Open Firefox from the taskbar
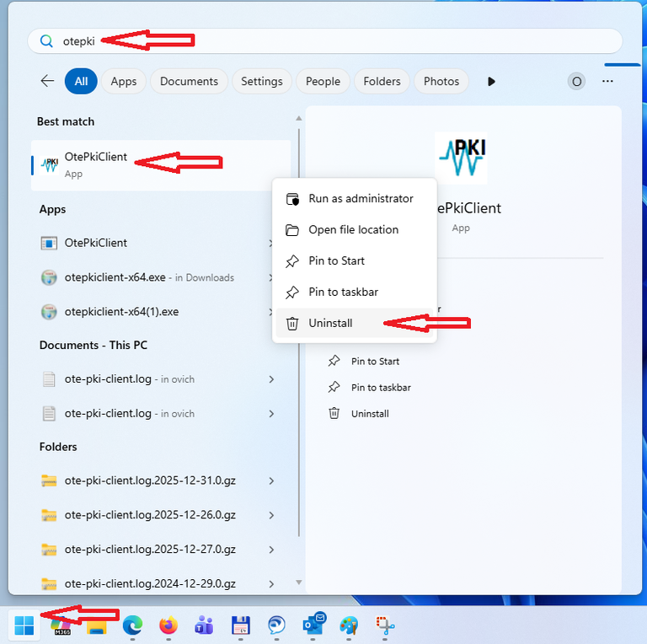 click(x=168, y=625)
